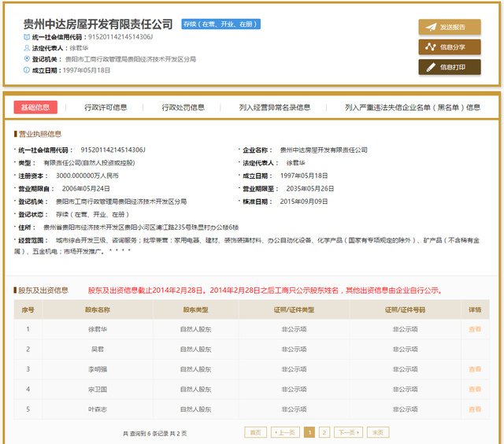Screen dimensions: 504x444
Task: Click the 营业执照信息 section heading
Action: (40, 134)
